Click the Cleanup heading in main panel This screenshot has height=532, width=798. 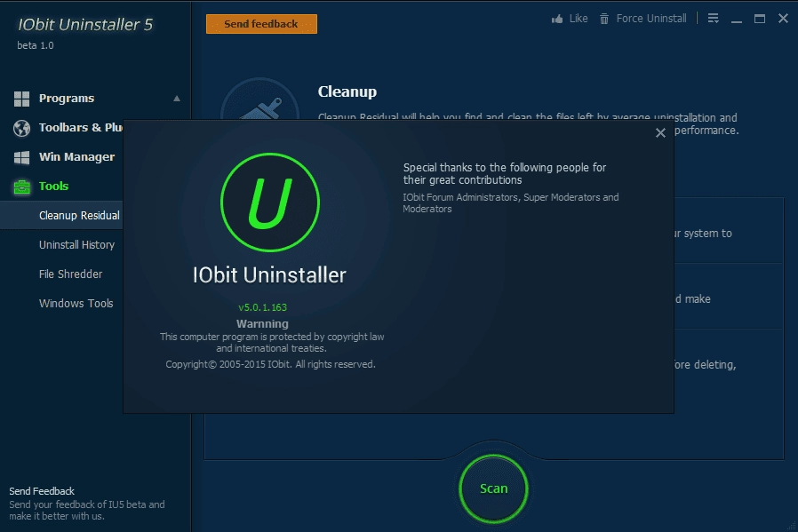coord(347,91)
